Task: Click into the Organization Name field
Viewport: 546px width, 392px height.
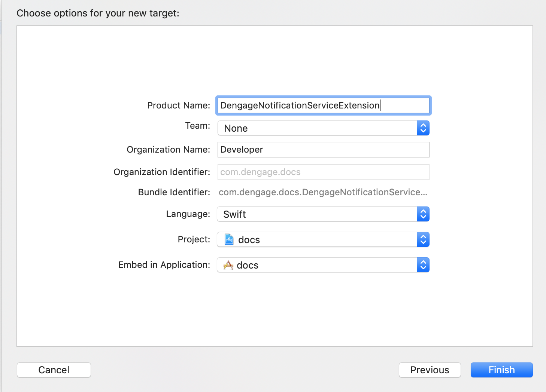Action: coord(323,150)
